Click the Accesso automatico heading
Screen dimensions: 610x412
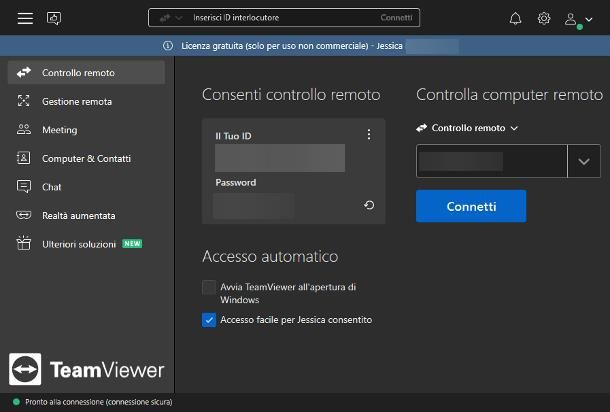(270, 256)
